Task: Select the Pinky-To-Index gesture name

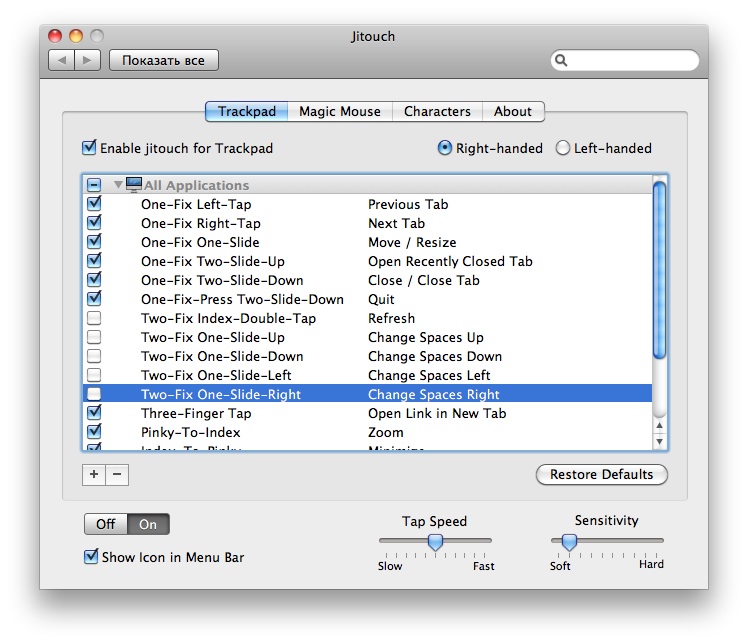Action: click(x=191, y=433)
